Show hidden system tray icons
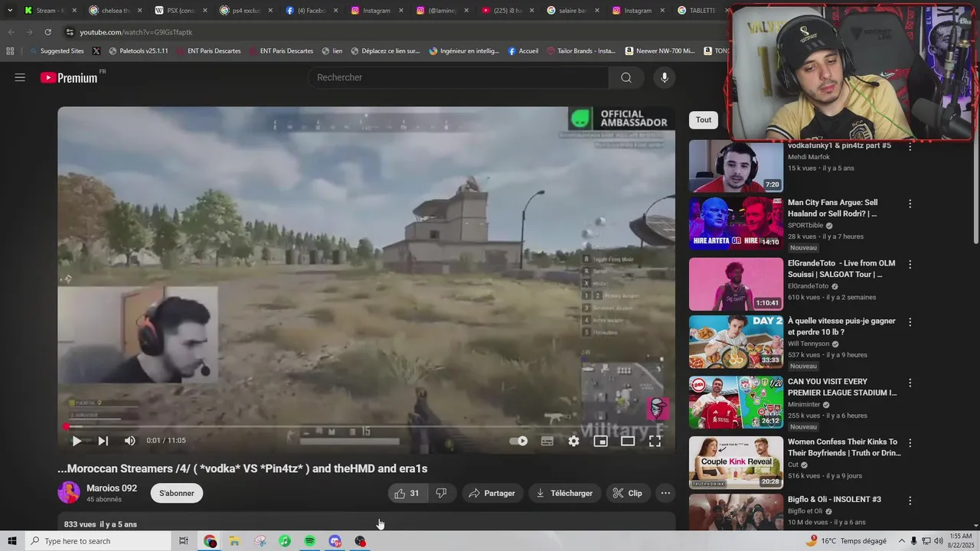Screen dimensions: 980x551 pyautogui.click(x=902, y=541)
